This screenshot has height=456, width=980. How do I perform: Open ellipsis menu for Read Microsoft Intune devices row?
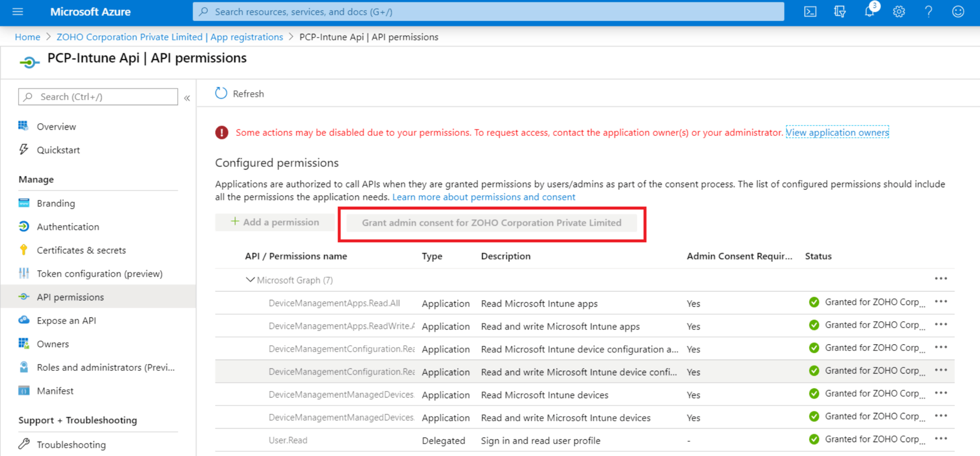click(x=941, y=393)
